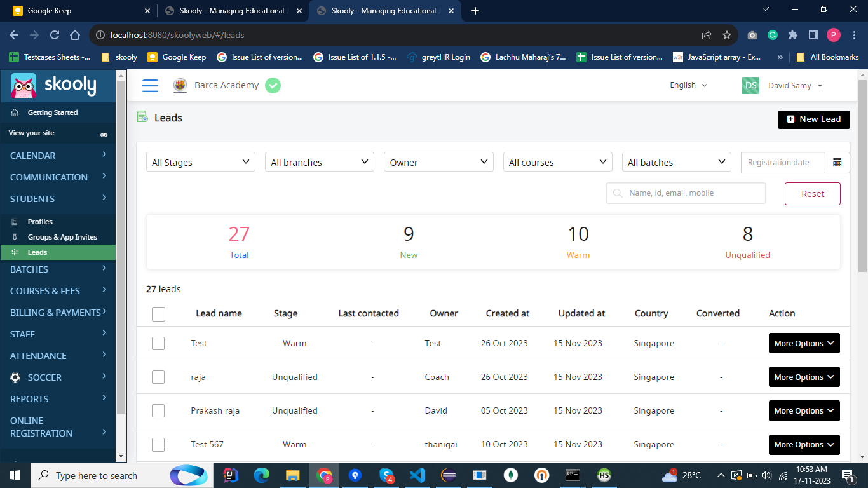Open a new browser tab
Viewport: 868px width, 488px height.
(475, 11)
